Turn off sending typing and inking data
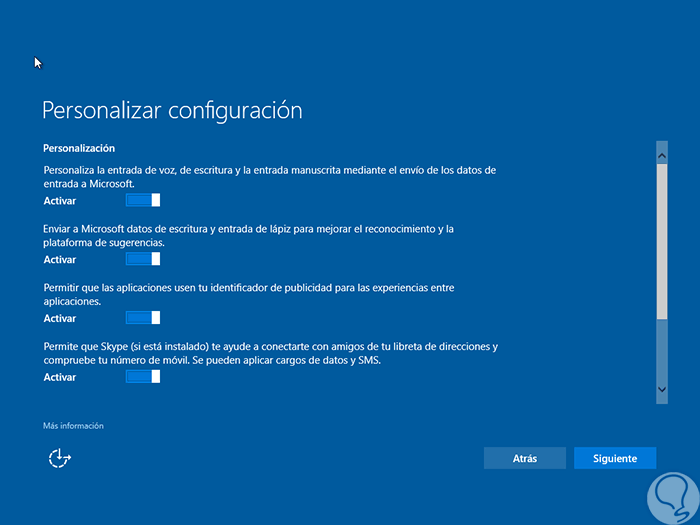Viewport: 700px width, 525px height. (x=143, y=259)
